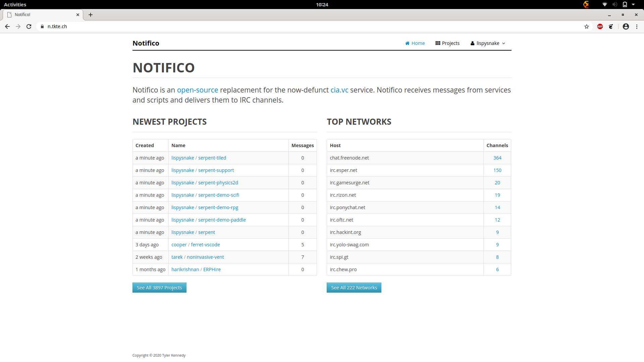Click the Home navigation link

point(415,43)
